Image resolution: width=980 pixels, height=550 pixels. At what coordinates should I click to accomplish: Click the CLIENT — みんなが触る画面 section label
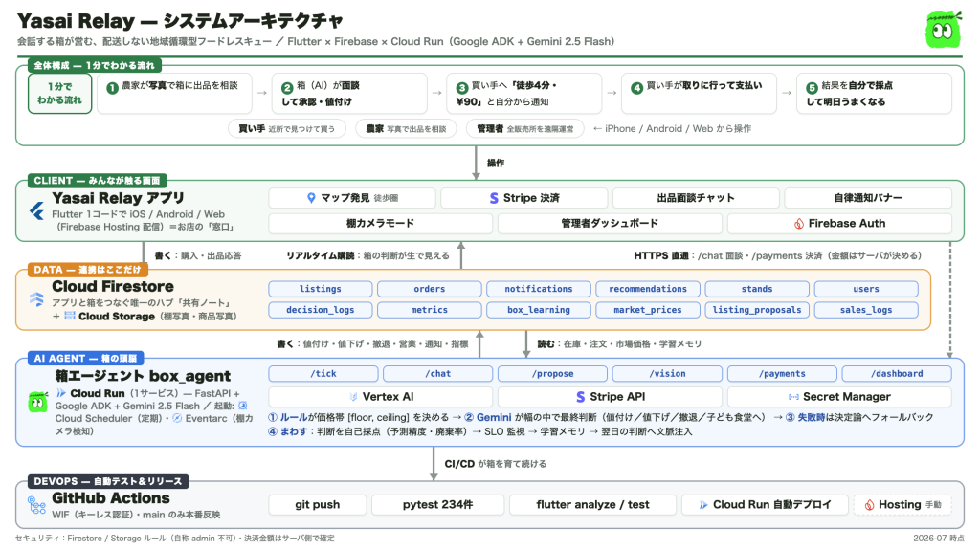(97, 181)
